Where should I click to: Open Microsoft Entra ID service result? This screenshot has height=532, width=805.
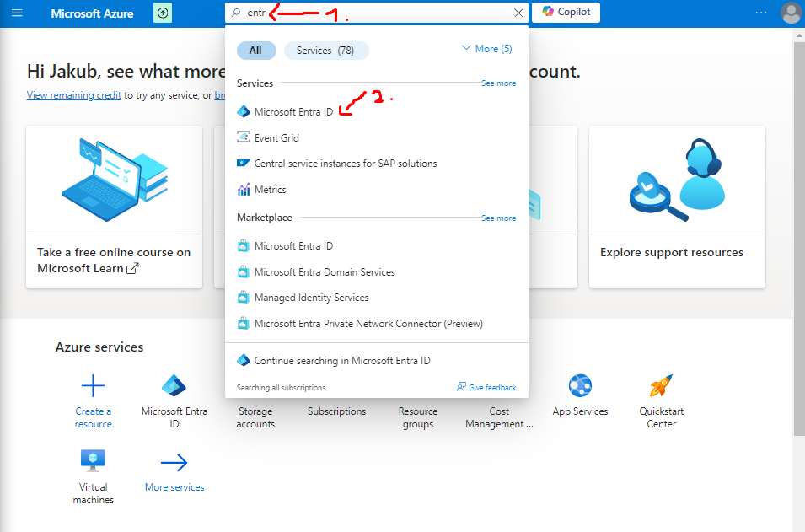tap(293, 112)
